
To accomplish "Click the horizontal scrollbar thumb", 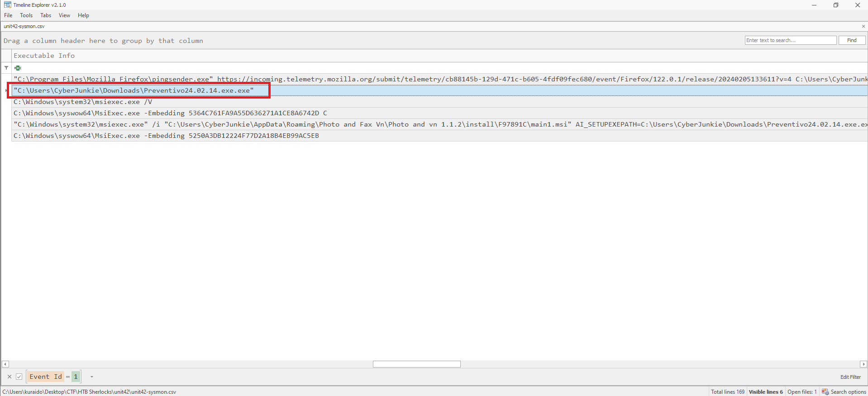I will point(416,364).
